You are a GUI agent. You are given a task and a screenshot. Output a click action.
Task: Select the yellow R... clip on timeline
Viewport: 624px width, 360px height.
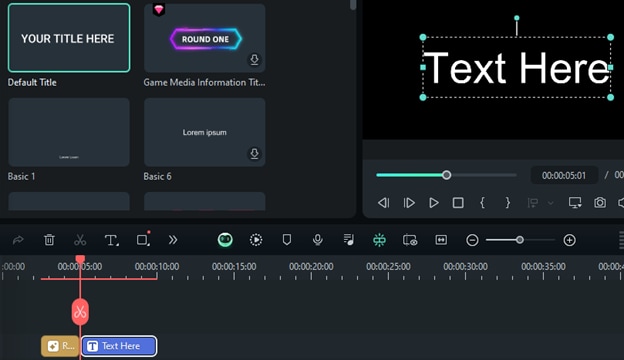coord(60,346)
